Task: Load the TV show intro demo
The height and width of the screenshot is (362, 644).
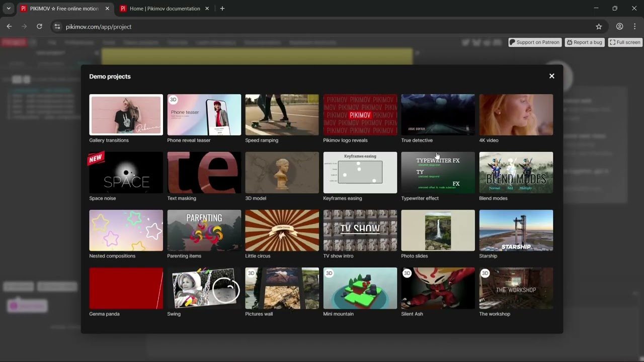Action: [x=360, y=230]
